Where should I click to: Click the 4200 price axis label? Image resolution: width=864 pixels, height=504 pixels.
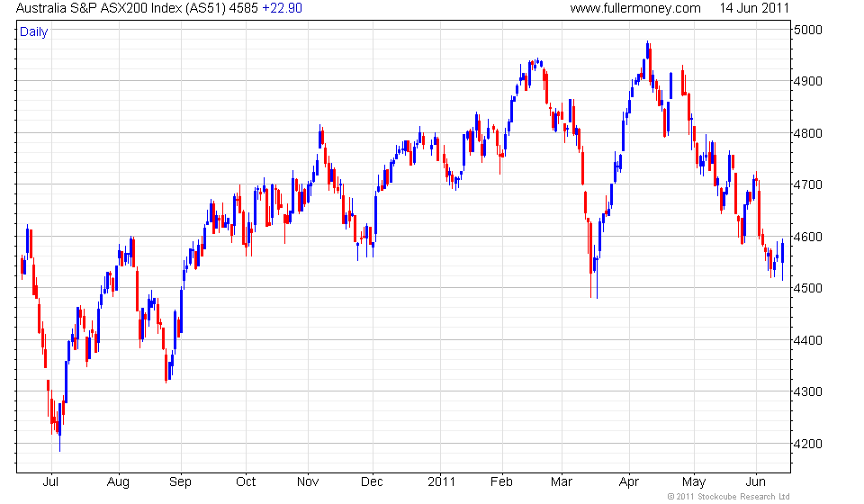[808, 444]
